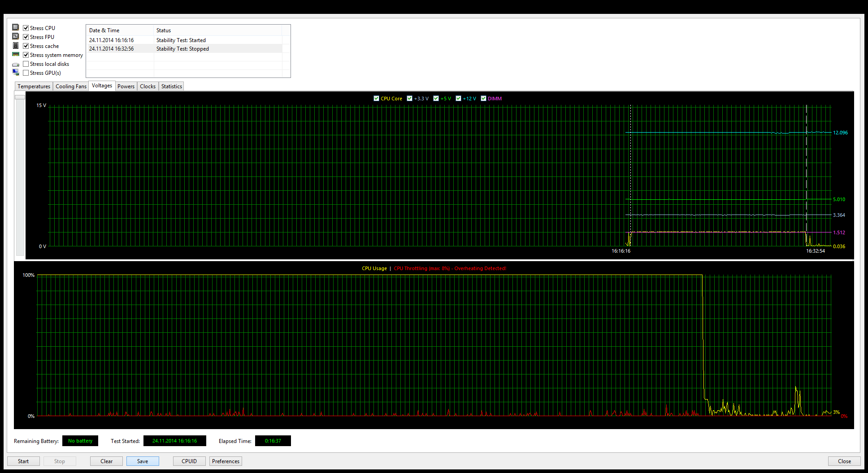Click the 16:32:54 marker label on voltage graph
The height and width of the screenshot is (473, 868).
point(816,251)
